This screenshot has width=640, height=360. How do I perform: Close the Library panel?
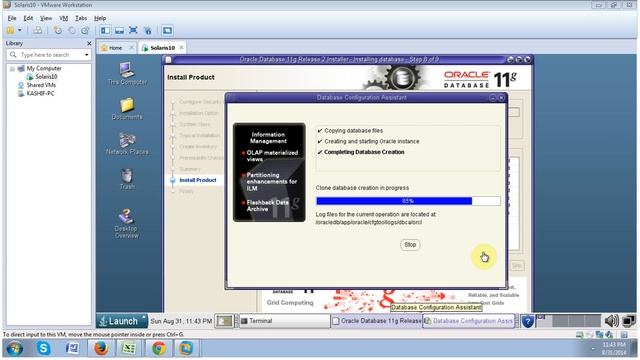89,43
